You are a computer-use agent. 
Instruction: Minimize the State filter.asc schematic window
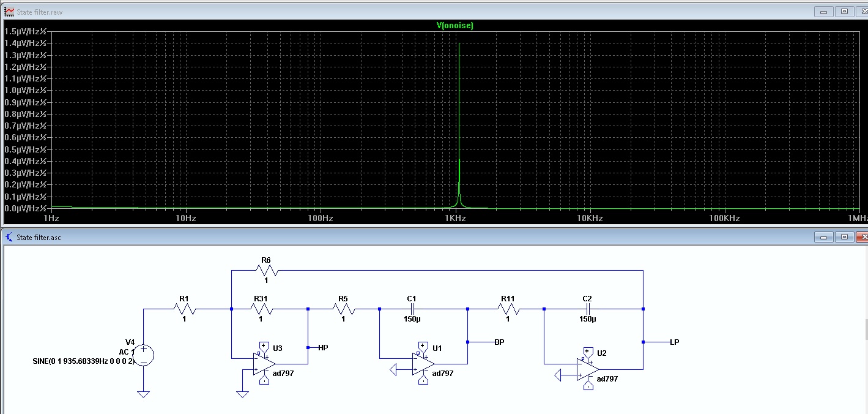coord(824,236)
